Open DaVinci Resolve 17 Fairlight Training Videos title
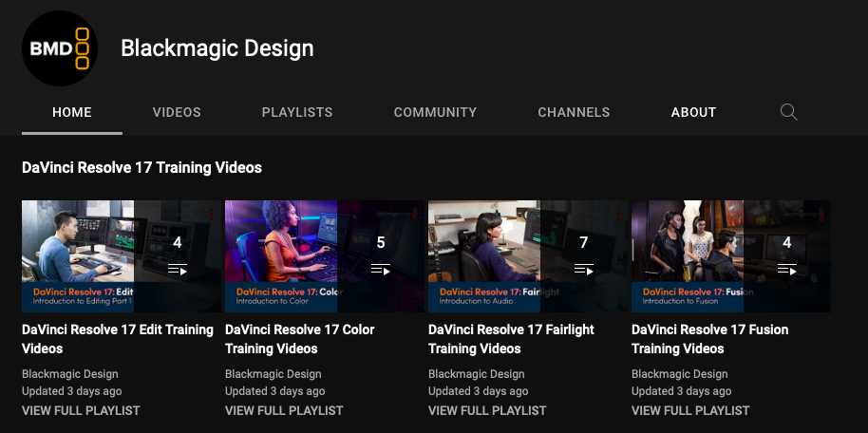Viewport: 868px width, 433px height. [511, 339]
